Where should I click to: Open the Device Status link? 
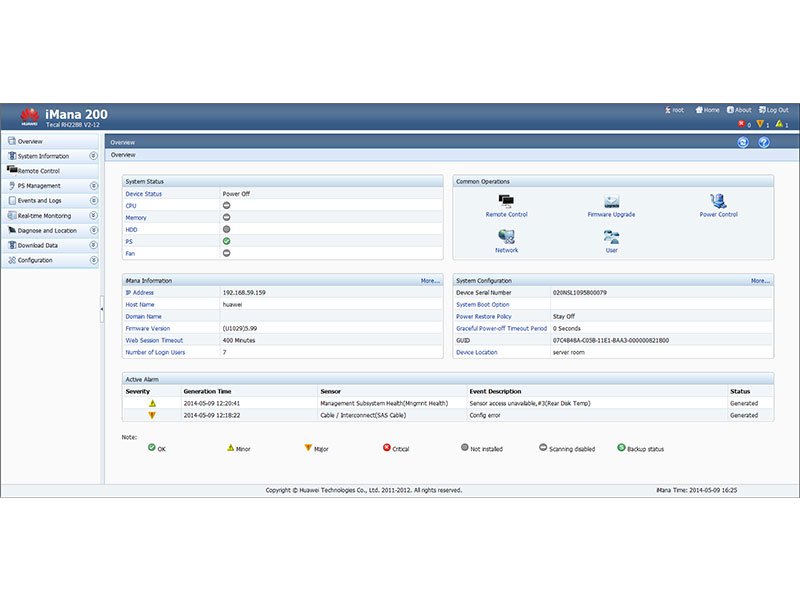point(143,194)
